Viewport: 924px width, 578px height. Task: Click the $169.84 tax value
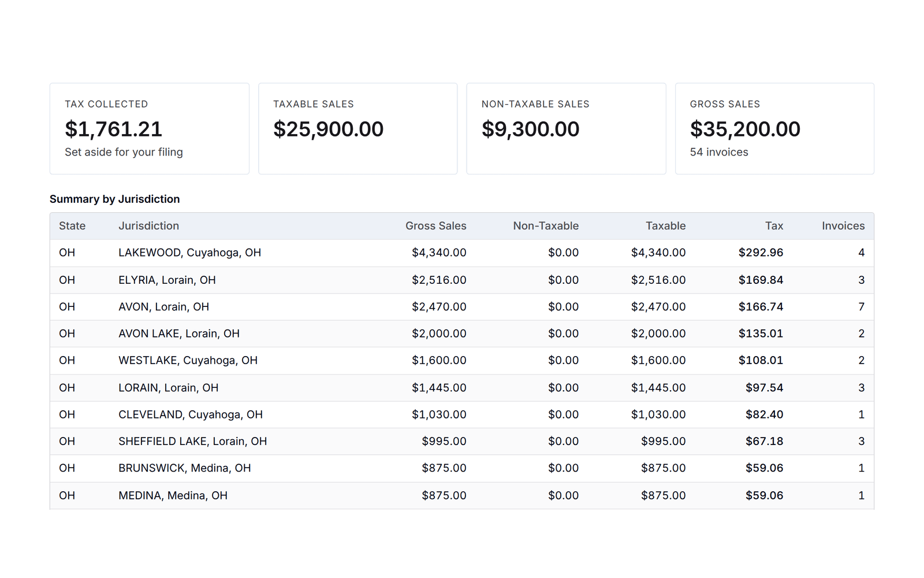[x=761, y=280]
